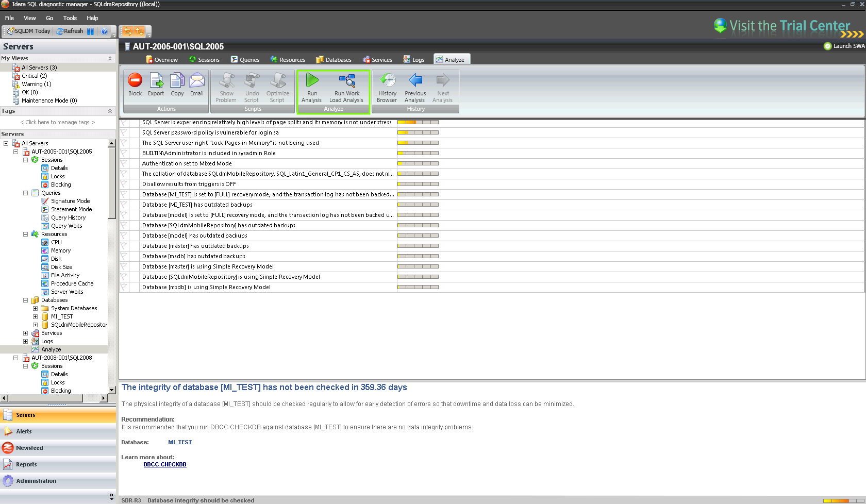Viewport: 866px width, 504px height.
Task: Click the Optimize Script icon
Action: [x=277, y=88]
